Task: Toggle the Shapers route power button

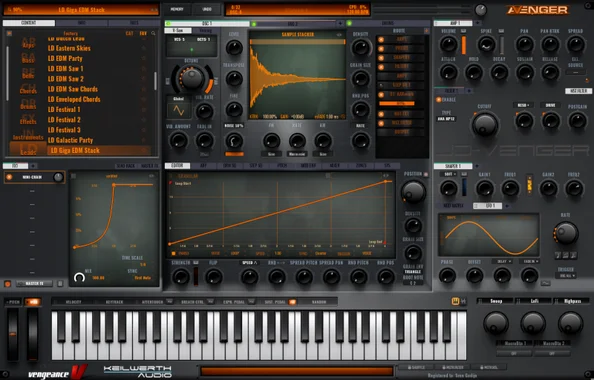Action: click(x=381, y=58)
